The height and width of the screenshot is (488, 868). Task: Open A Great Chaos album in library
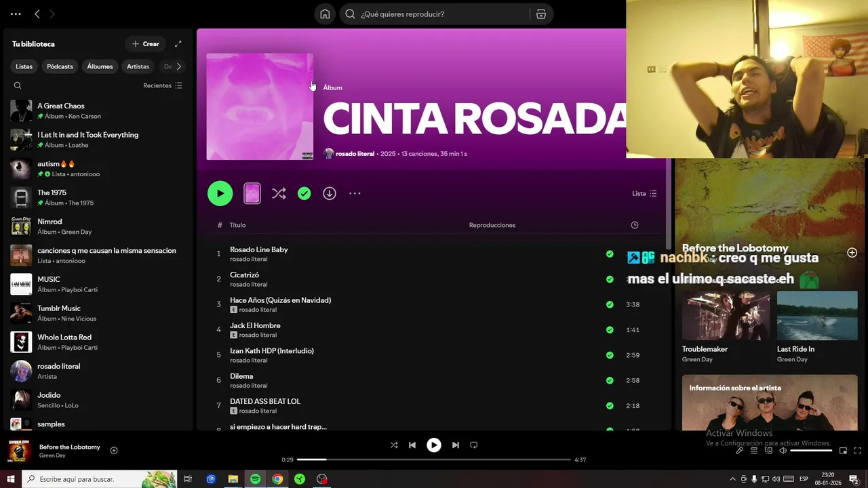[x=97, y=110]
